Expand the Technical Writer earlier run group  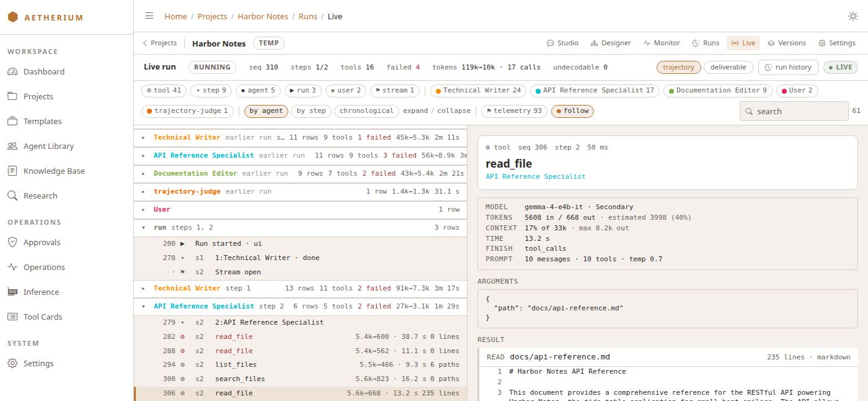point(300,138)
